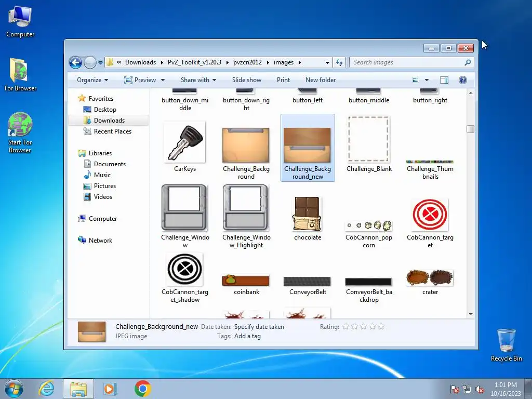This screenshot has height=399, width=532.
Task: Open the Music library
Action: [102, 175]
